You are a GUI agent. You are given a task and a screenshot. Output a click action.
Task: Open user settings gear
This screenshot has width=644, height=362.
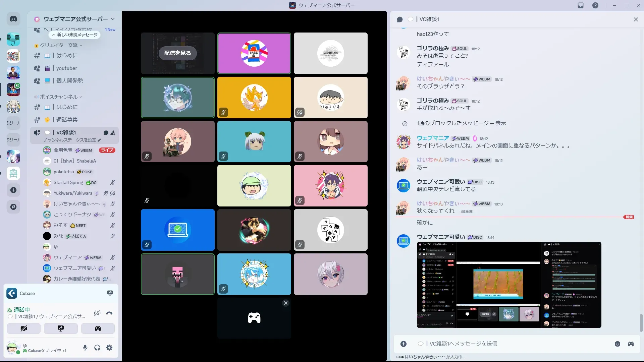[x=109, y=348]
